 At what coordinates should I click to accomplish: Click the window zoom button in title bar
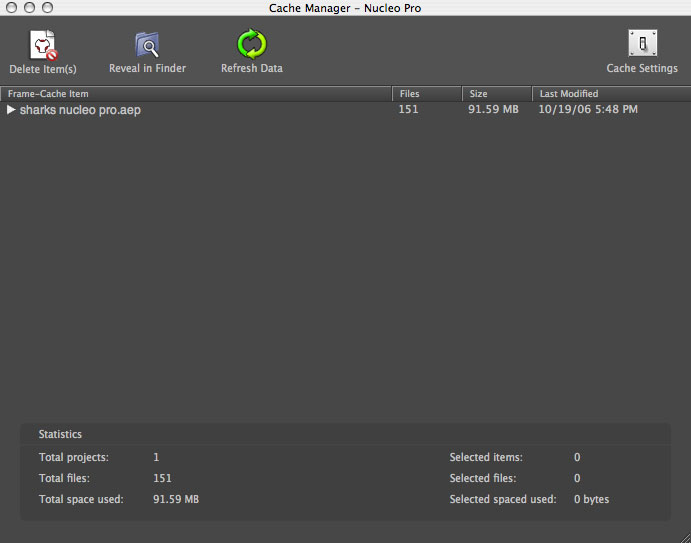click(47, 7)
